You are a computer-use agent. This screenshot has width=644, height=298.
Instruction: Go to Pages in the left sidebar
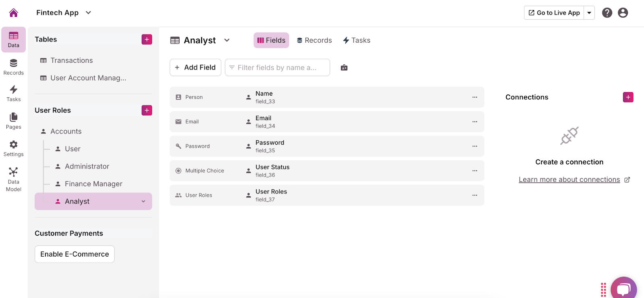point(13,121)
